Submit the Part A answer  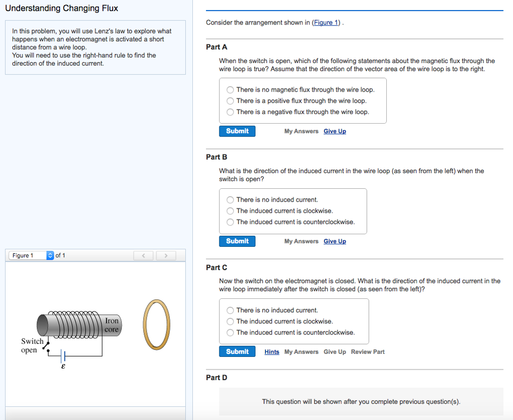coord(237,131)
